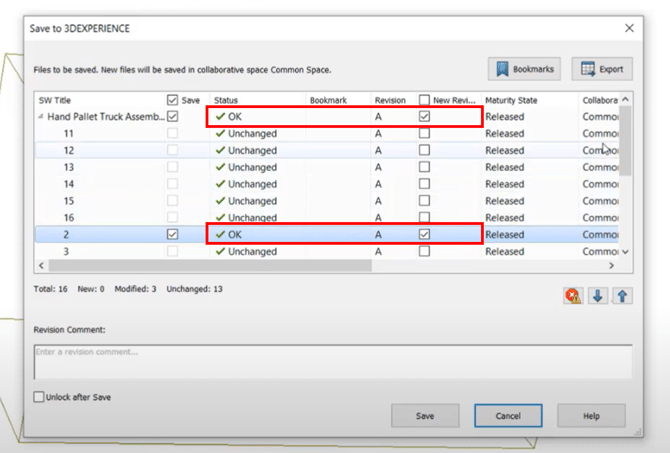
Task: Click the Help button
Action: (591, 416)
